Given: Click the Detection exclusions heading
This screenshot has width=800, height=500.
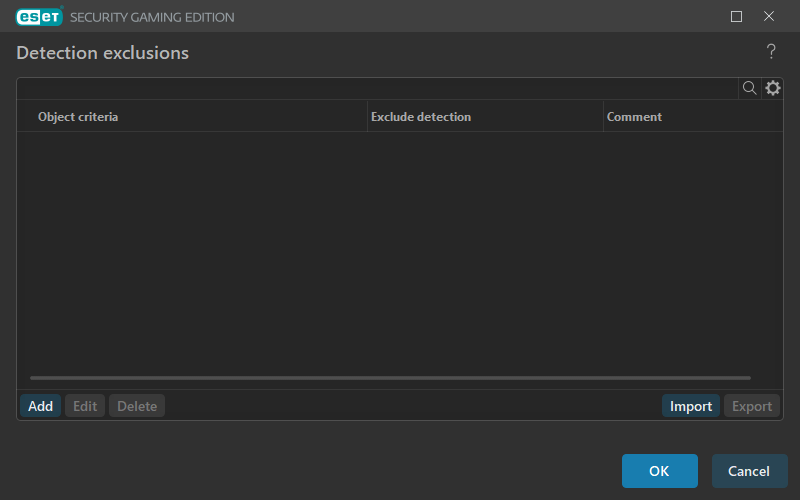Looking at the screenshot, I should [x=103, y=53].
